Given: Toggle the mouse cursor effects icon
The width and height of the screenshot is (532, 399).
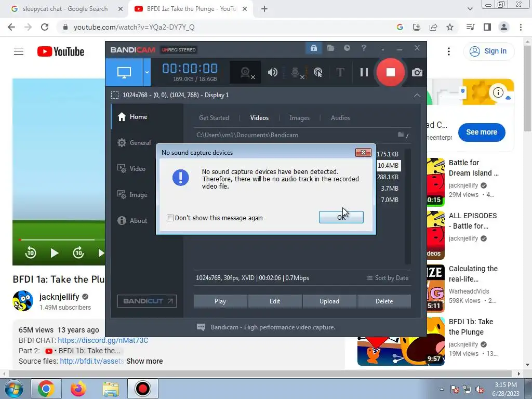Looking at the screenshot, I should pos(318,72).
